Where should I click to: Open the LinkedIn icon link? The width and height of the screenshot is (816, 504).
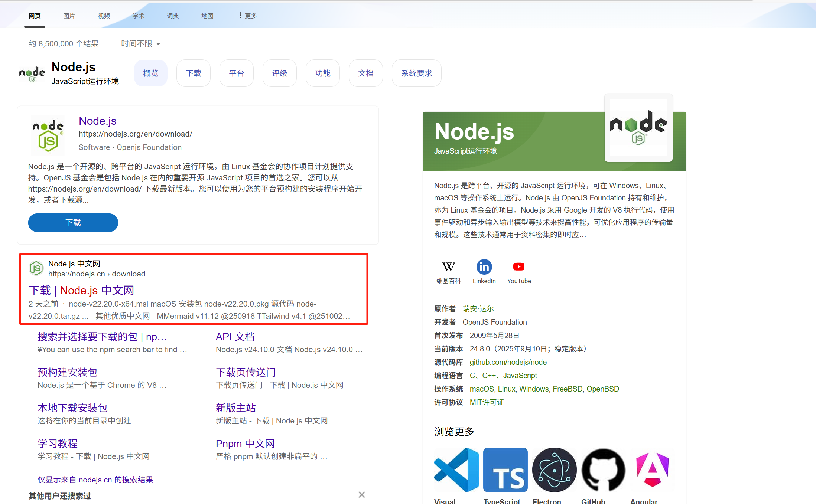[484, 267]
